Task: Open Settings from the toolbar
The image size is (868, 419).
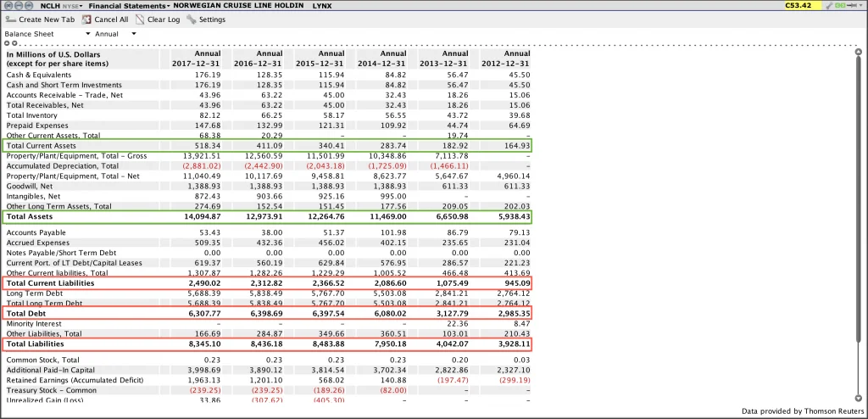Action: pos(207,20)
